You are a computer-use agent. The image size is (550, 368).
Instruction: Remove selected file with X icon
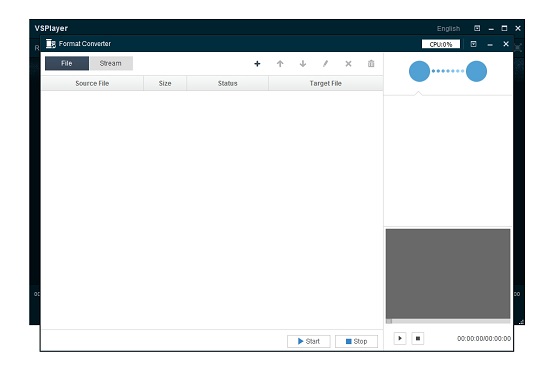(x=348, y=63)
